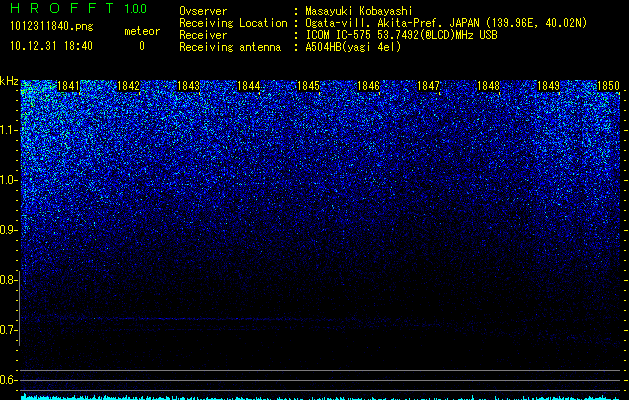Click the 1841 time marker
This screenshot has width=629, height=400.
pyautogui.click(x=68, y=86)
